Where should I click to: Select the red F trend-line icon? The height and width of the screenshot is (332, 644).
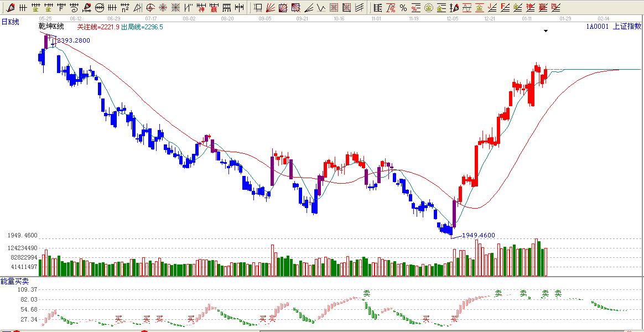[505, 8]
